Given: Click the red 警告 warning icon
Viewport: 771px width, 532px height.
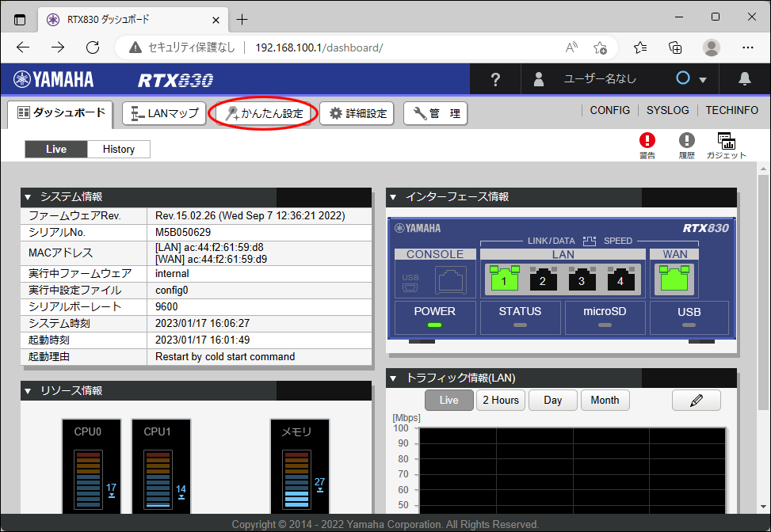Looking at the screenshot, I should coord(647,146).
